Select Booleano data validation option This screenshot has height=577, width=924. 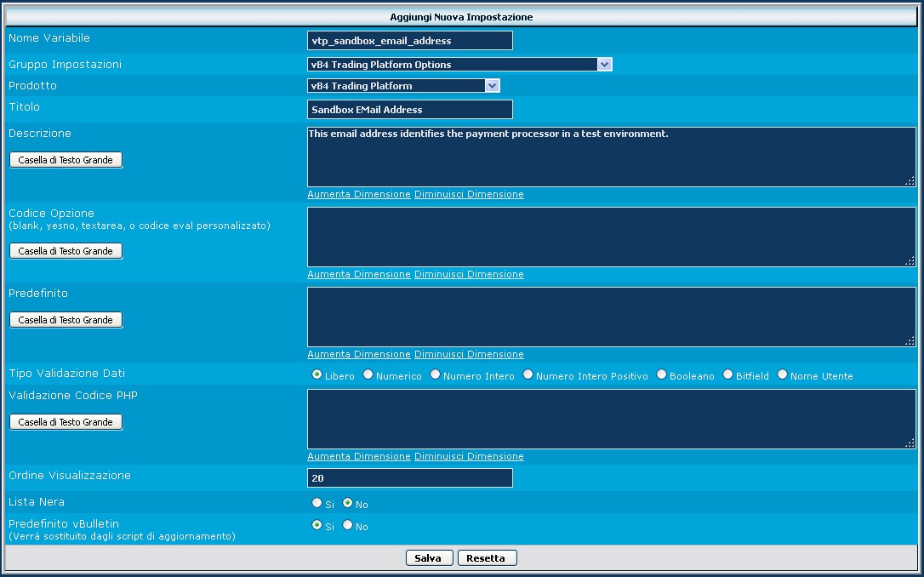click(x=662, y=375)
